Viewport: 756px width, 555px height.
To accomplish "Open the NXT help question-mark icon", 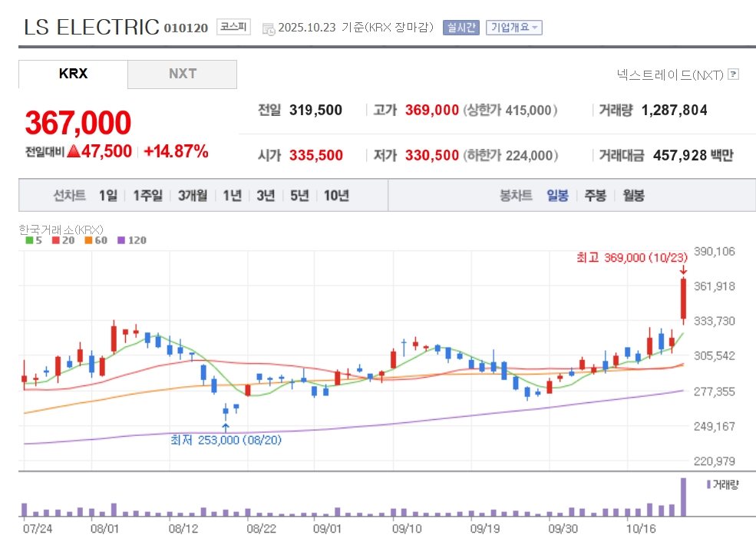I will (733, 74).
